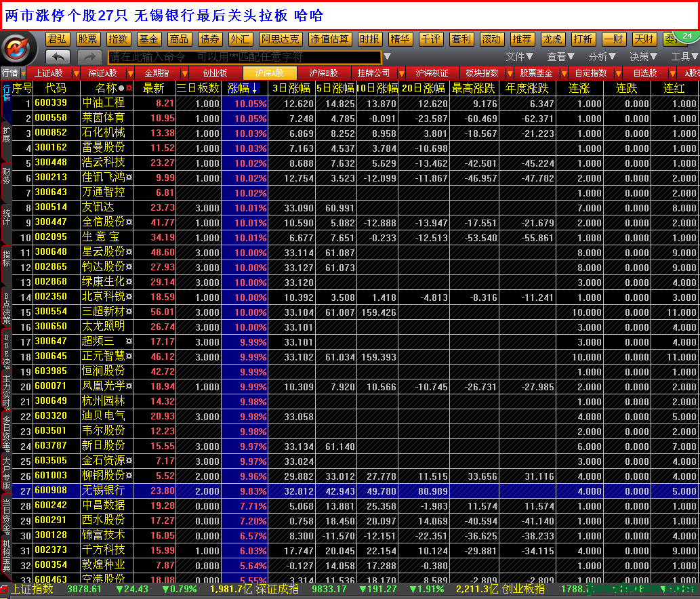
Task: Open the dropdown arrow after 板块指数 tab
Action: point(510,74)
